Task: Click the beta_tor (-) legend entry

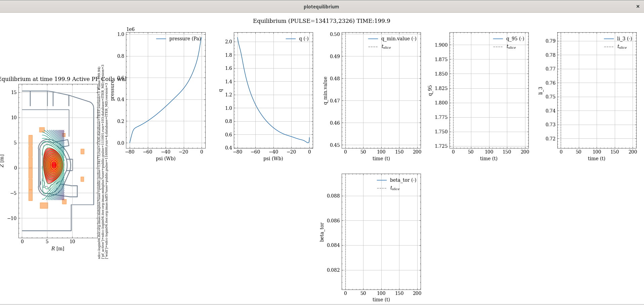Action: click(397, 180)
